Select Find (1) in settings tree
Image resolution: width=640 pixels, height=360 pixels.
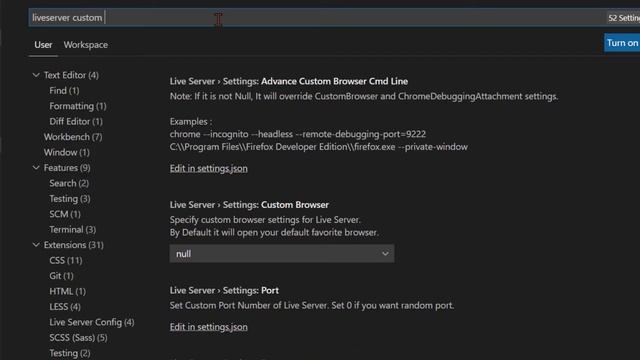click(x=64, y=91)
